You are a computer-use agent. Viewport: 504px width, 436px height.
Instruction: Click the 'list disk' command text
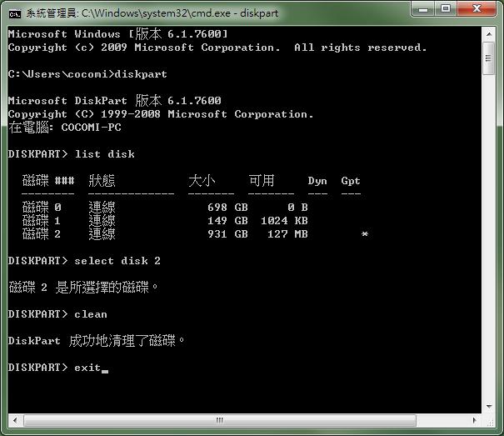(104, 154)
